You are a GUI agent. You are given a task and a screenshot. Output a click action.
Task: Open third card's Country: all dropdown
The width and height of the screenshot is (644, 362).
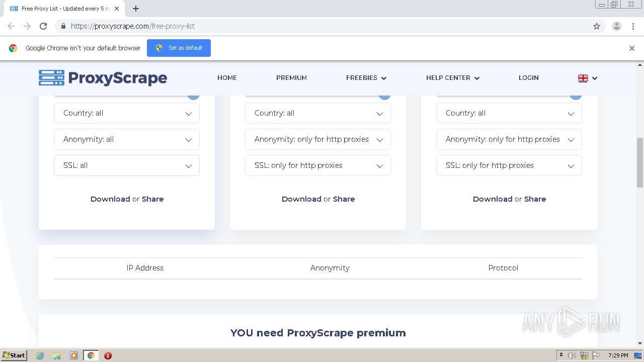tap(509, 113)
